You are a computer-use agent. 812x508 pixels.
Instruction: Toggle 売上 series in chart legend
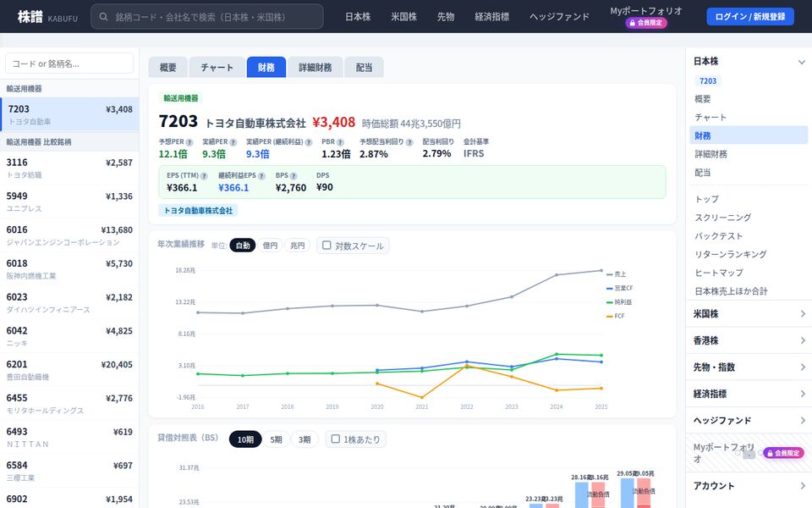tap(617, 274)
